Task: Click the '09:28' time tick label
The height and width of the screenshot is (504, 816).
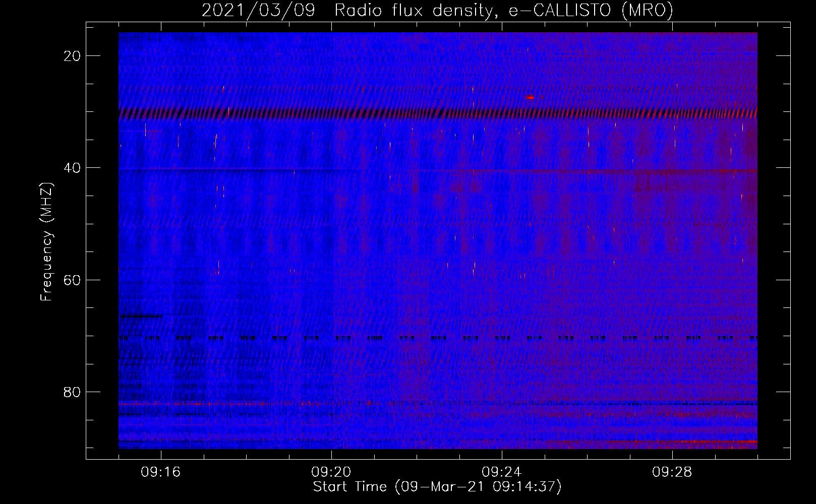Action: click(x=672, y=472)
